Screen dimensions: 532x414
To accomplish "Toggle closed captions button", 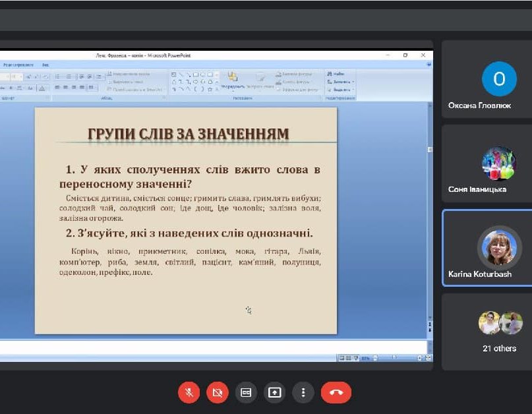I will tap(246, 392).
